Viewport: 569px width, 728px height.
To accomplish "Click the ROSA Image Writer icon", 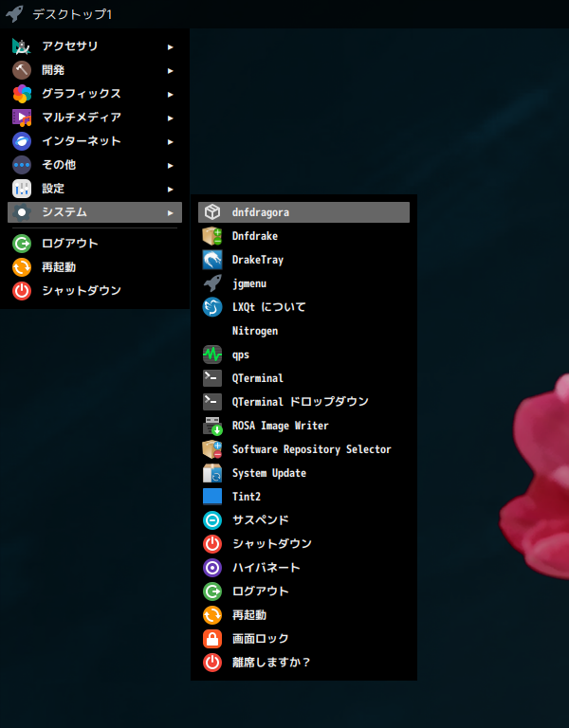I will pyautogui.click(x=212, y=426).
